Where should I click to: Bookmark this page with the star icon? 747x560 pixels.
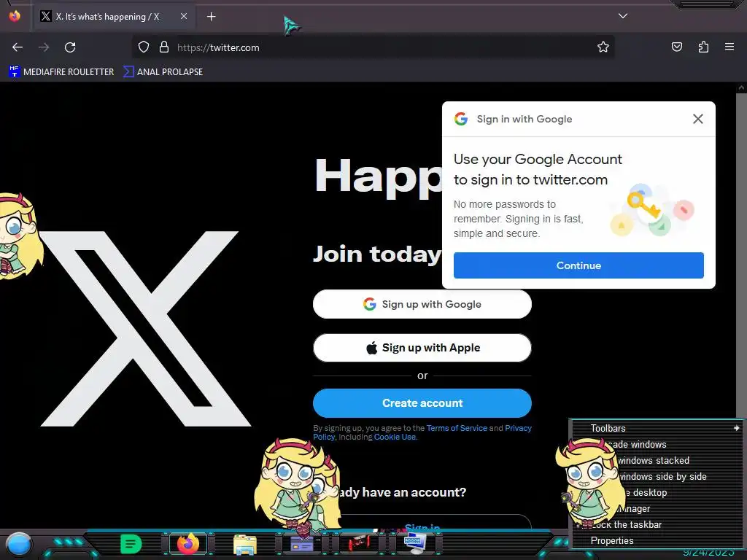click(x=603, y=47)
